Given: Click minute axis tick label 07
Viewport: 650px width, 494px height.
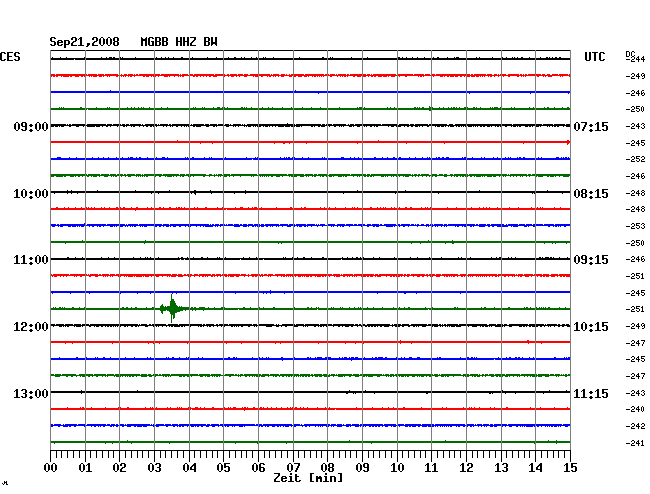Looking at the screenshot, I should 293,467.
